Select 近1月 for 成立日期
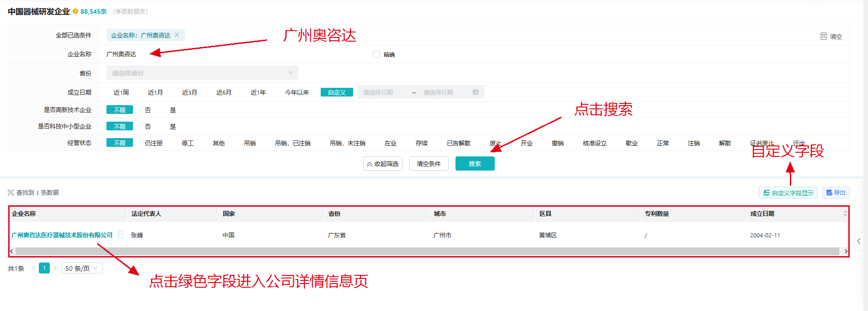 [x=155, y=92]
